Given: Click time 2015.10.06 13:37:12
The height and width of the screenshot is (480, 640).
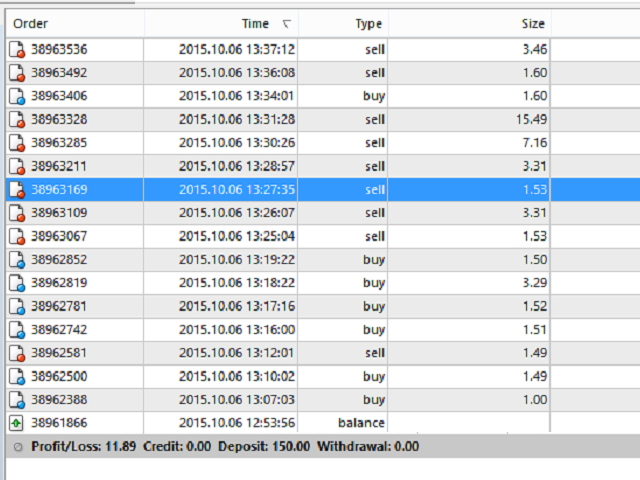Looking at the screenshot, I should click(x=237, y=49).
